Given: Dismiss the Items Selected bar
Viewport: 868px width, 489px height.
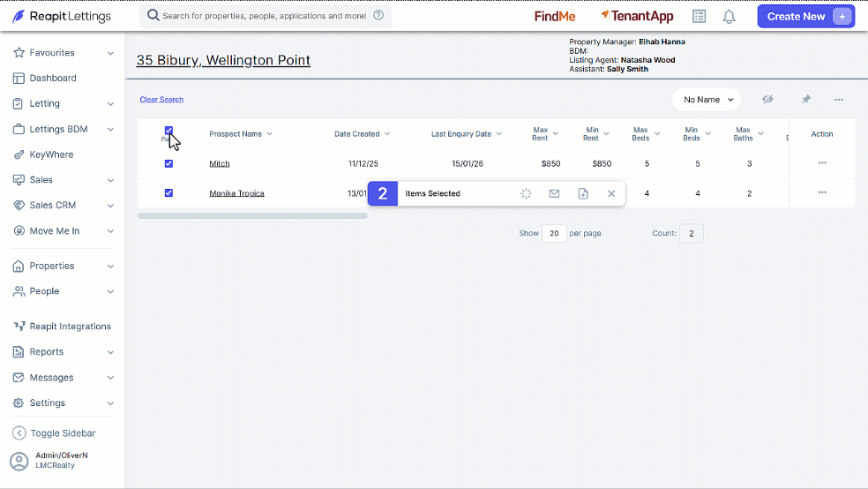Looking at the screenshot, I should coord(611,193).
